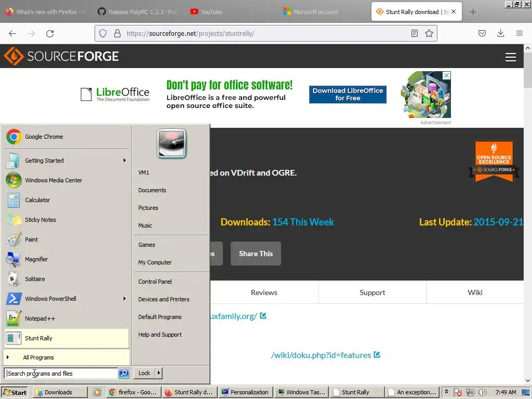
Task: Open volume speaker tray icon
Action: point(482,392)
